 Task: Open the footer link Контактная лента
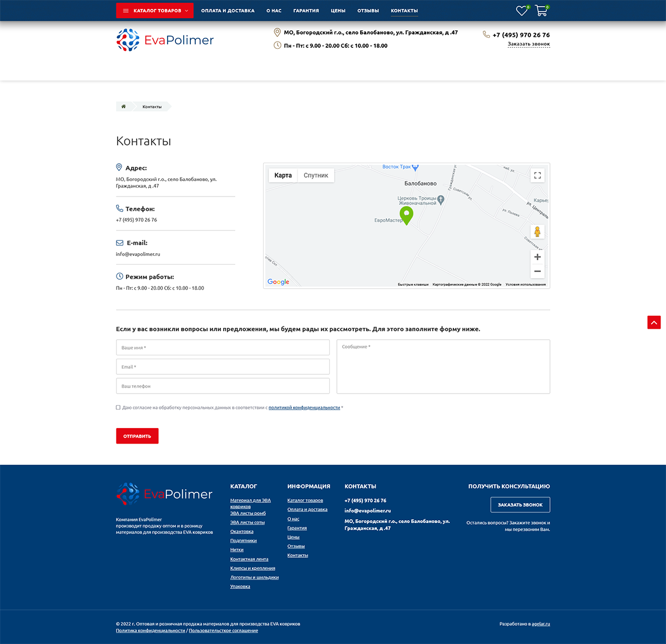249,559
